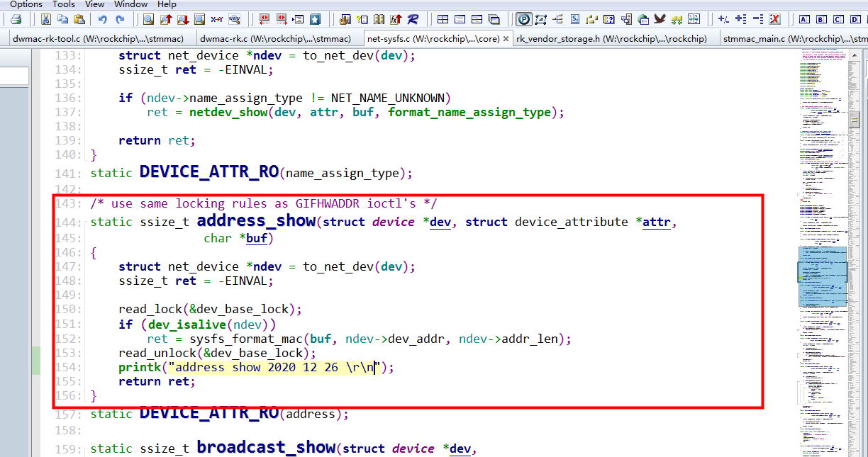Click the Print icon in the toolbar
Image resolution: width=868 pixels, height=457 pixels.
click(16, 19)
